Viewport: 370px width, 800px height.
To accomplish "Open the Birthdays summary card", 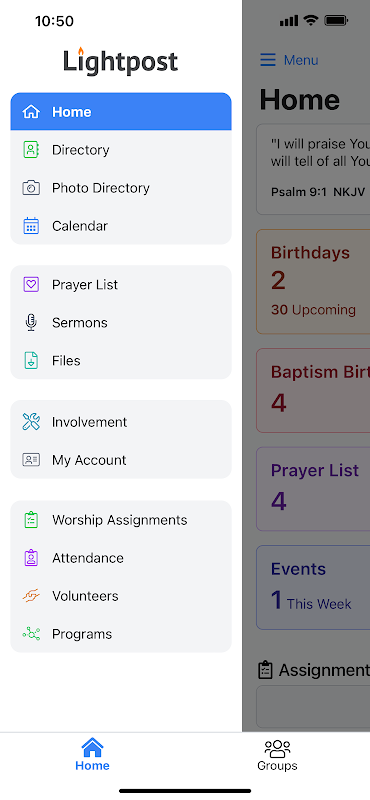I will click(x=313, y=282).
